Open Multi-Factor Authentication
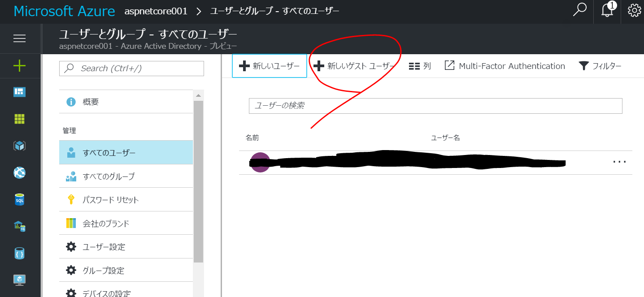 click(x=504, y=65)
